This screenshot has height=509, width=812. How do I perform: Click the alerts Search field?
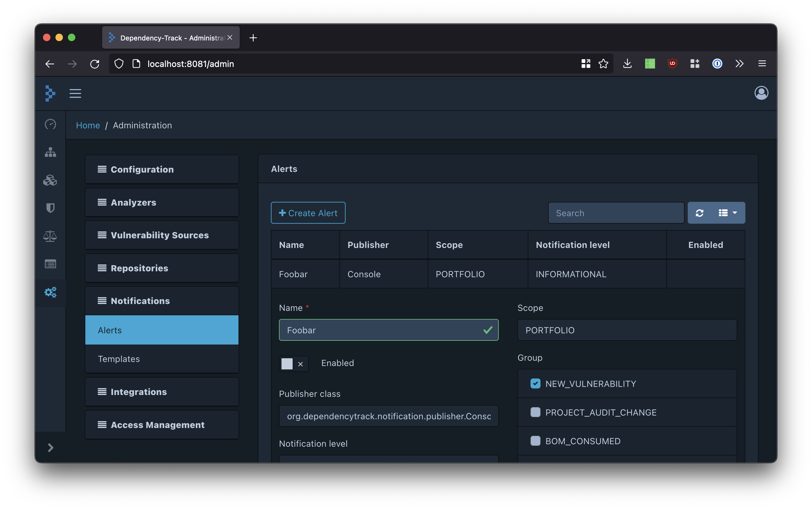616,213
